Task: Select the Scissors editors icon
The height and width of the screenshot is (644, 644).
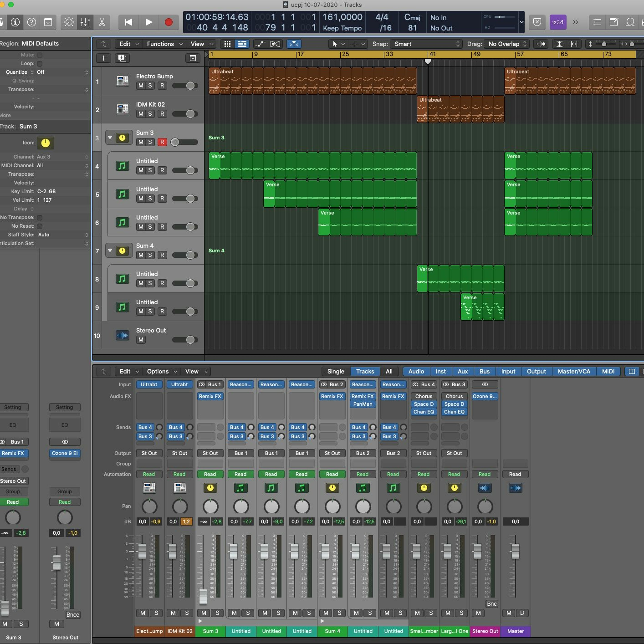Action: pos(102,22)
